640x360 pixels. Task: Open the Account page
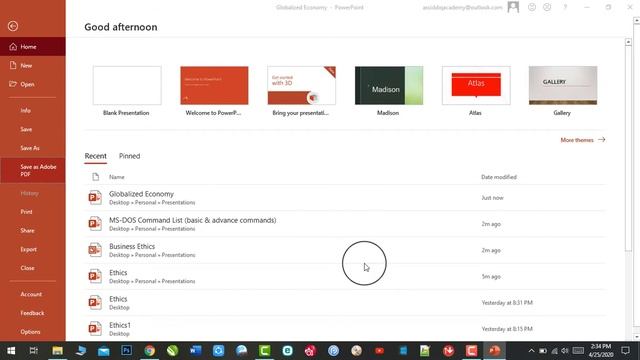33,294
